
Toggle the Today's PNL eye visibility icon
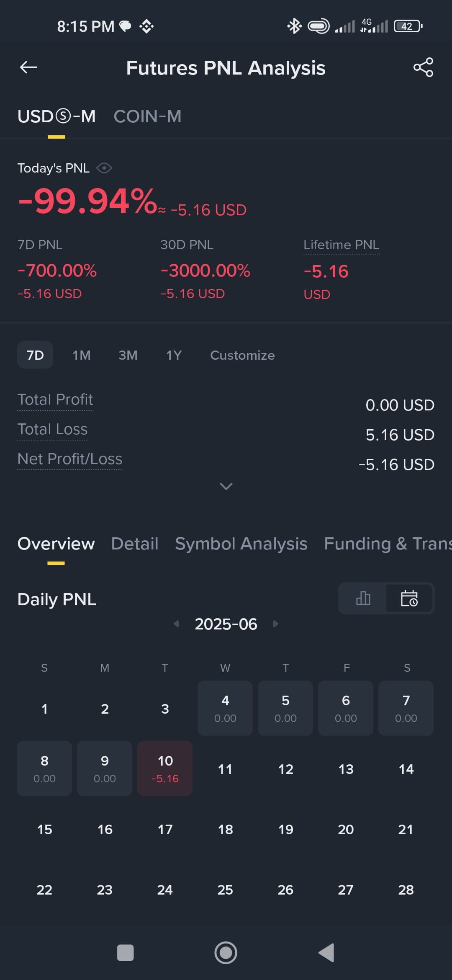[104, 168]
